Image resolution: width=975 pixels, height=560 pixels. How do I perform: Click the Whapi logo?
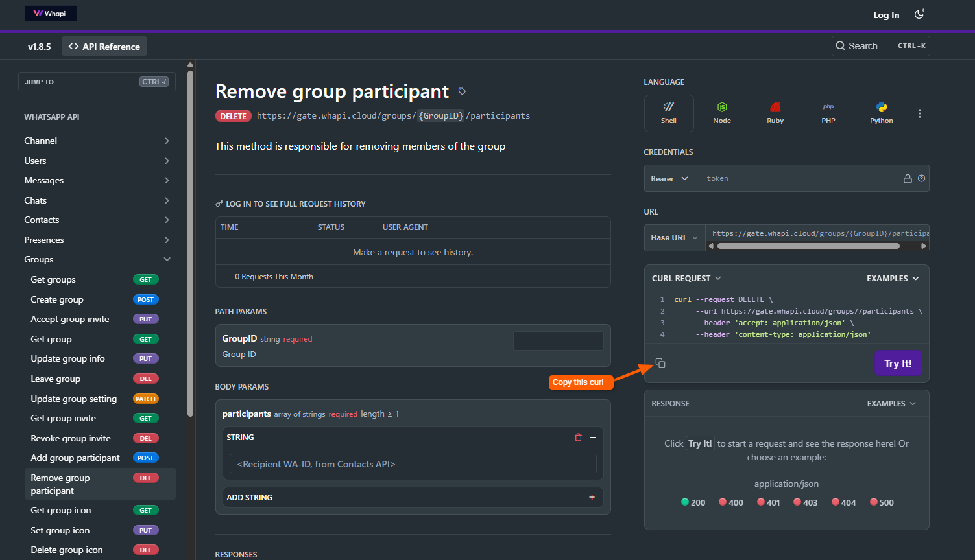click(51, 13)
